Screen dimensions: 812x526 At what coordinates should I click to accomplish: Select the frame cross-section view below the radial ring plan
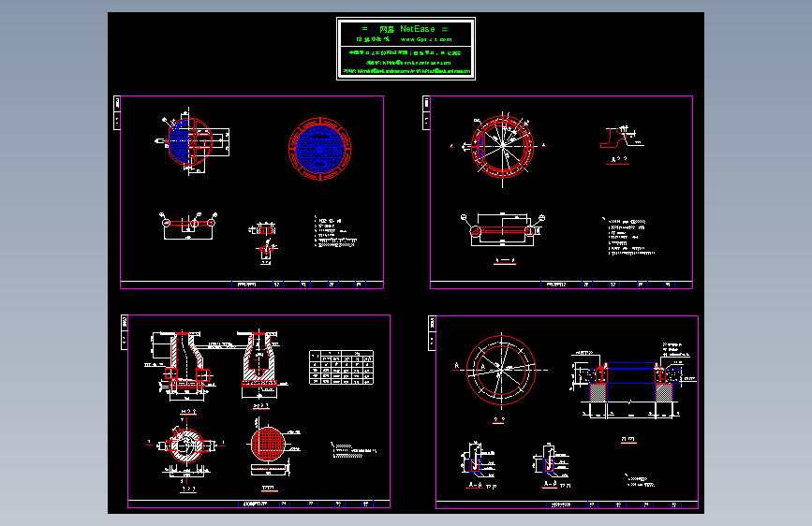tap(502, 229)
